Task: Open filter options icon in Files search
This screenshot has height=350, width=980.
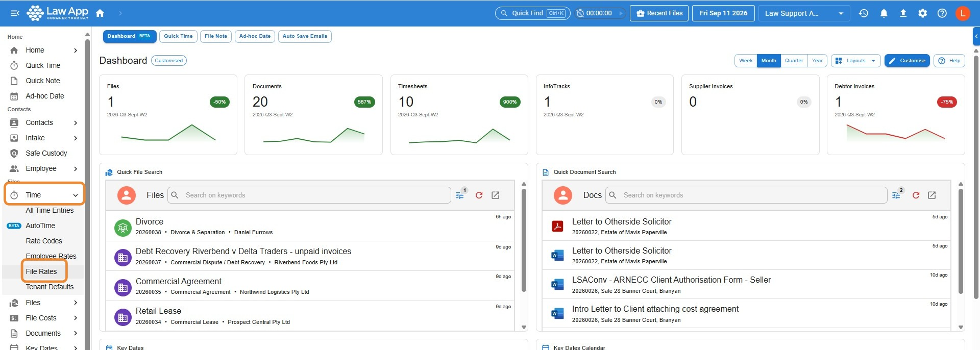Action: click(x=460, y=195)
